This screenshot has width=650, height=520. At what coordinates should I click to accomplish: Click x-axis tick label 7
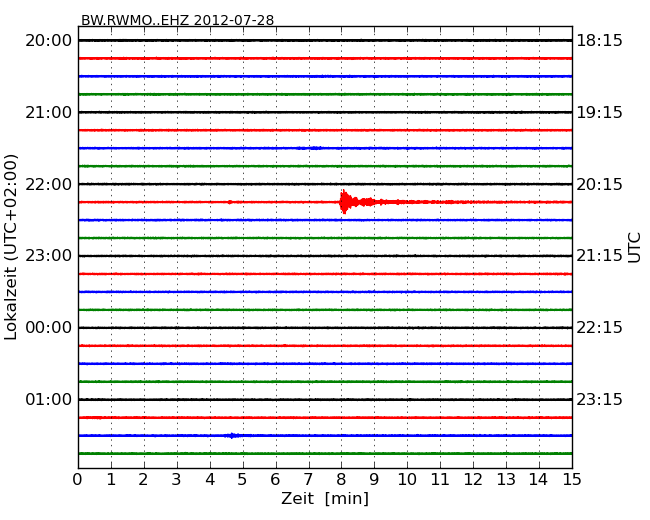(308, 480)
